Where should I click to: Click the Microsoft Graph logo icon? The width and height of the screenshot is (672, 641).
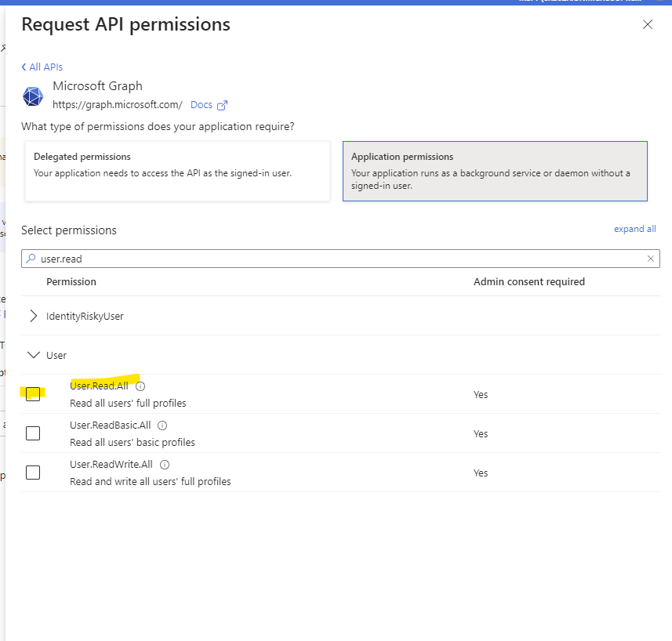point(33,96)
